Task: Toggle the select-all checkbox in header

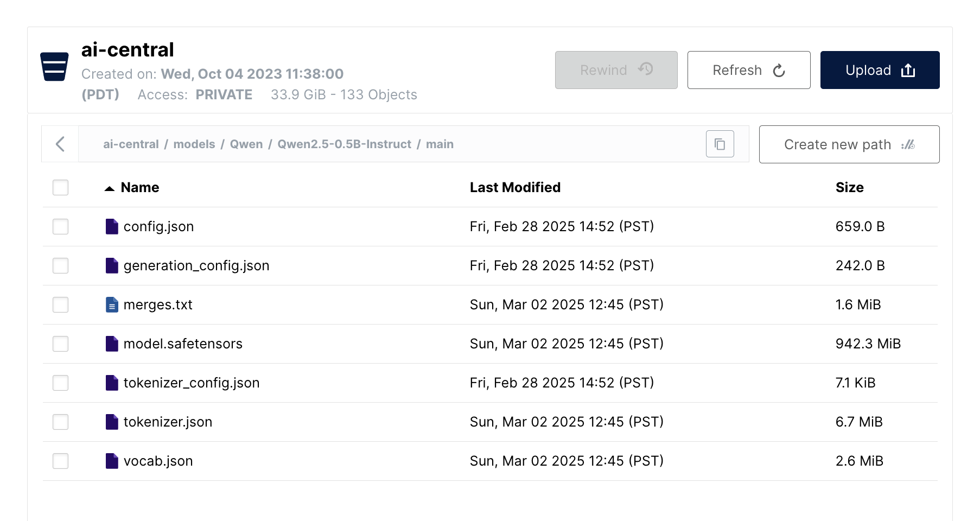Action: [60, 187]
